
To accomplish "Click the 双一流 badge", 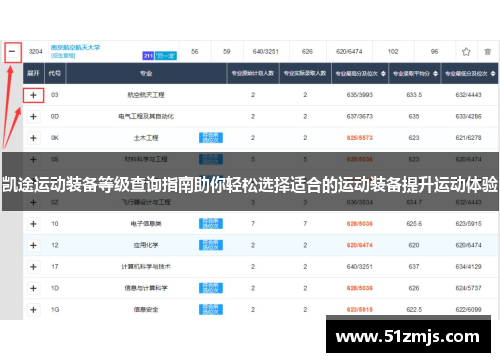I will (166, 56).
